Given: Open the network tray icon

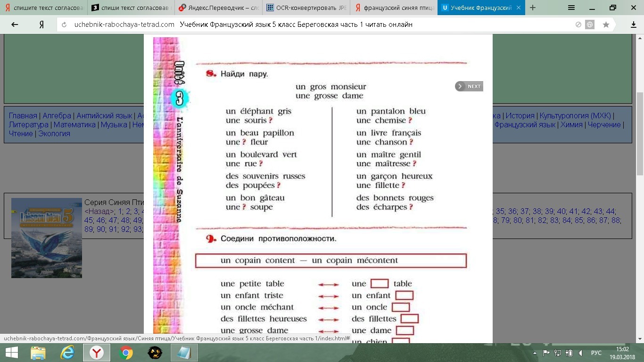Looking at the screenshot, I should 558,353.
